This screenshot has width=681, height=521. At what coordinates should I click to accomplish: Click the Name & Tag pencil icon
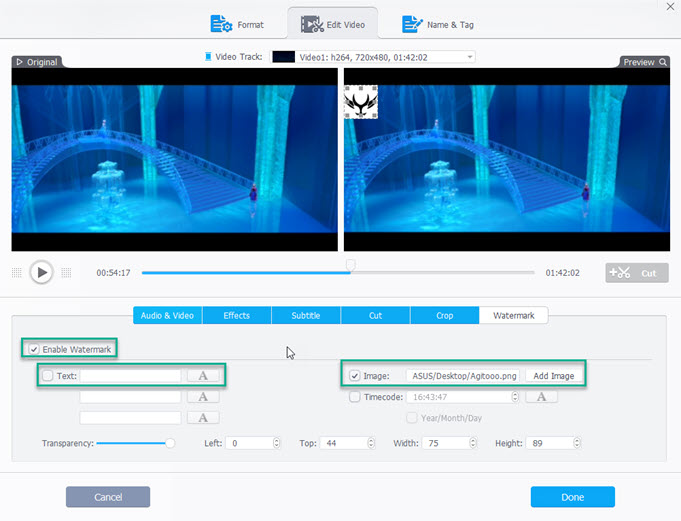click(x=412, y=24)
